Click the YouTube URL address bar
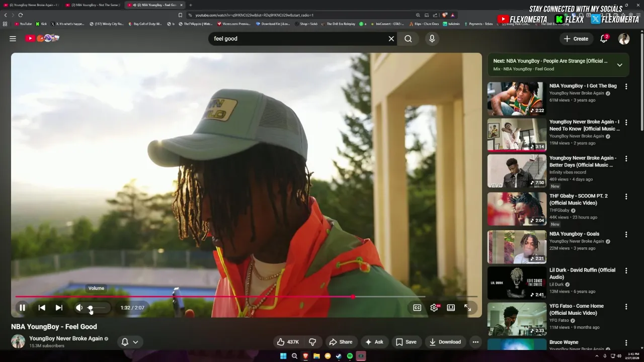Screen dimensions: 644x362 [x=302, y=15]
